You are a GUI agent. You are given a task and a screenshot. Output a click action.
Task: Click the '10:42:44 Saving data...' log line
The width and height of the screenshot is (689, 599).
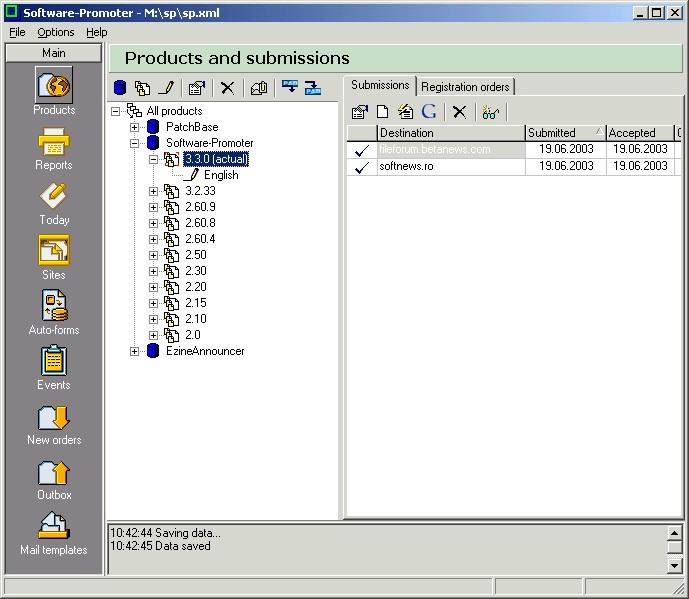165,533
